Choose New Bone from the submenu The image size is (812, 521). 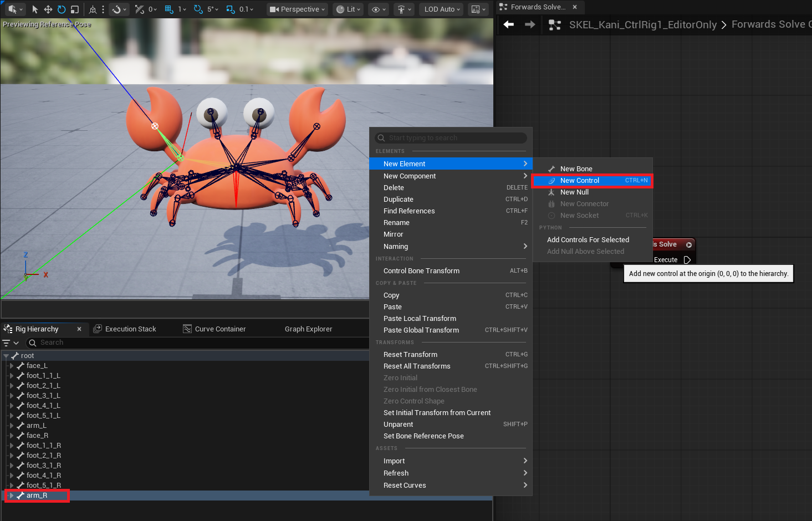click(x=593, y=169)
